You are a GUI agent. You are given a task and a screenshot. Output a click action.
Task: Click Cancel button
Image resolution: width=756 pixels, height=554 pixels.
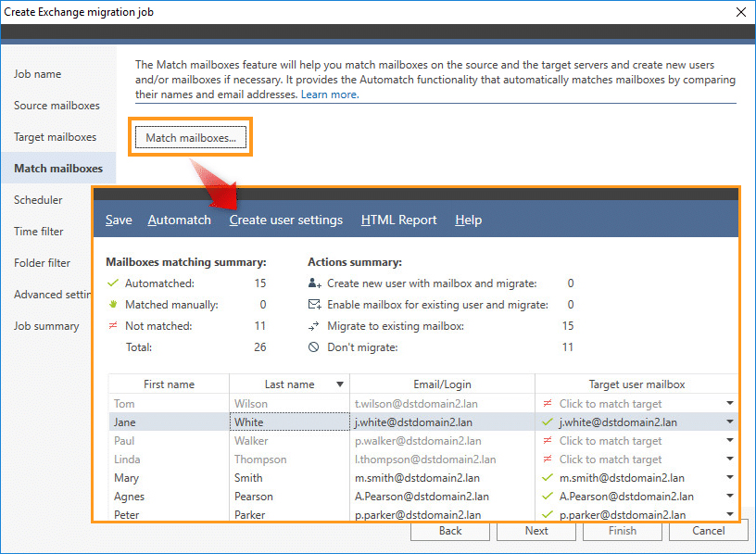(708, 531)
